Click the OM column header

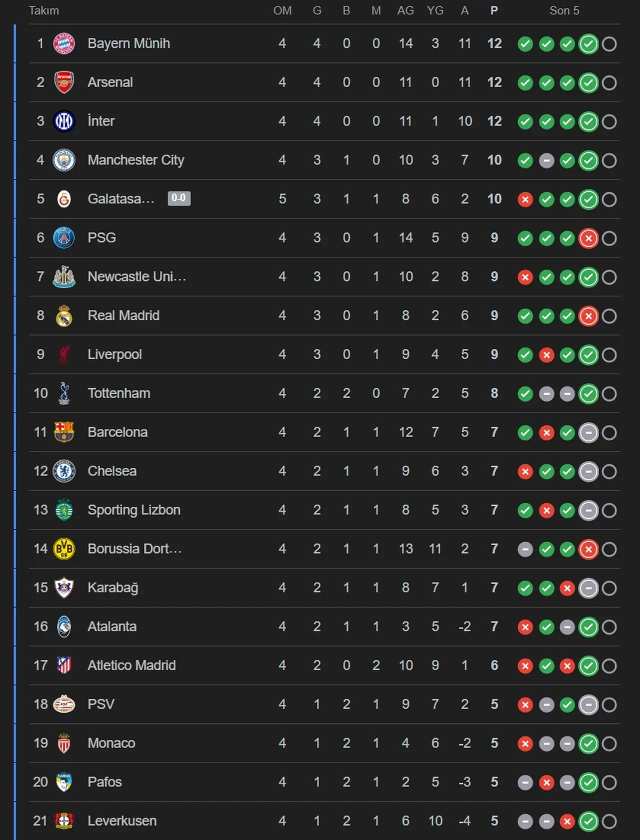tap(282, 10)
